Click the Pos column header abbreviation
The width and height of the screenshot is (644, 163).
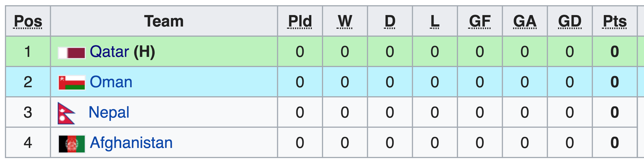tap(28, 21)
